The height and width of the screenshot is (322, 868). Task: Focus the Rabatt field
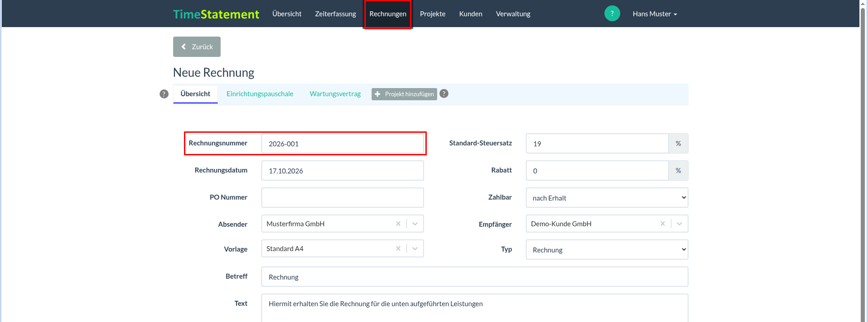(x=597, y=171)
